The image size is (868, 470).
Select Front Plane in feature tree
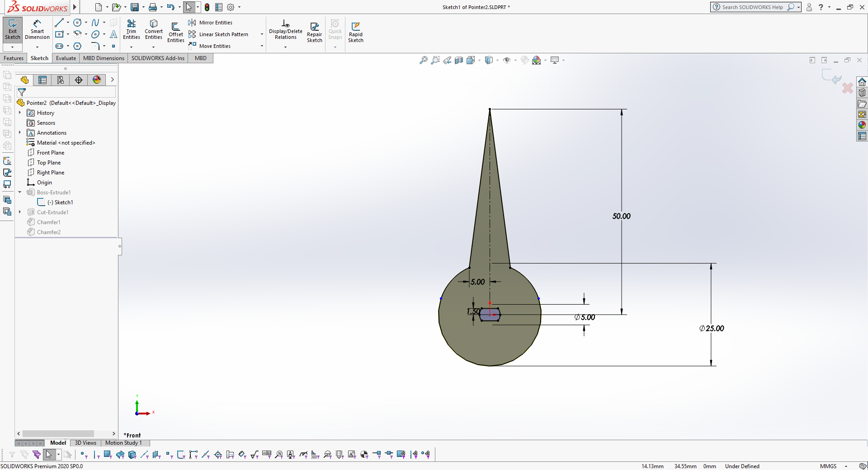click(x=46, y=153)
